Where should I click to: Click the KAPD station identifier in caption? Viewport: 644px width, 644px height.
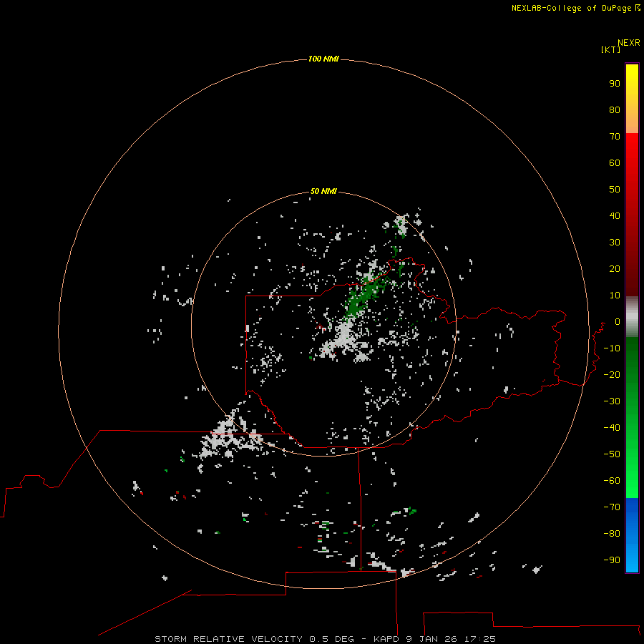click(386, 639)
